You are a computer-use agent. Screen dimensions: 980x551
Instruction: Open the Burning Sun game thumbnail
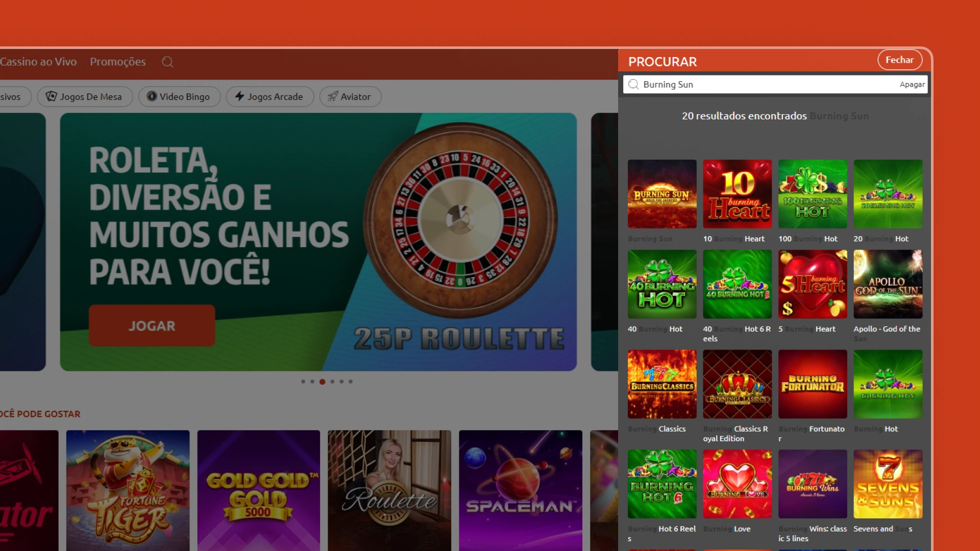tap(662, 194)
